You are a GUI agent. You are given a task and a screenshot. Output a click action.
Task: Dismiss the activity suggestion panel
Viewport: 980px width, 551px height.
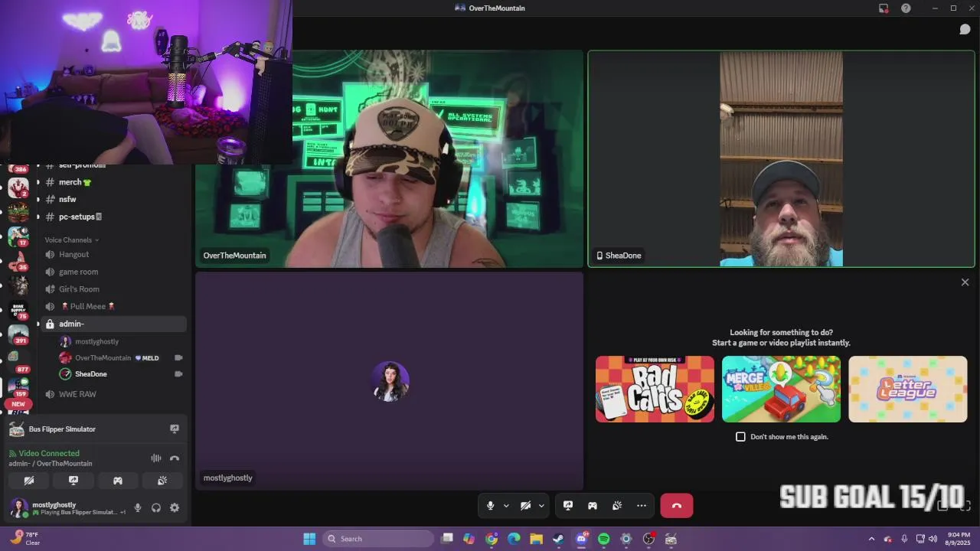coord(965,282)
